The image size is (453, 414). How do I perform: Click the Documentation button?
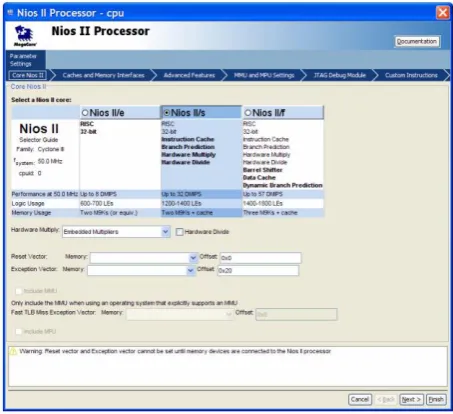417,42
